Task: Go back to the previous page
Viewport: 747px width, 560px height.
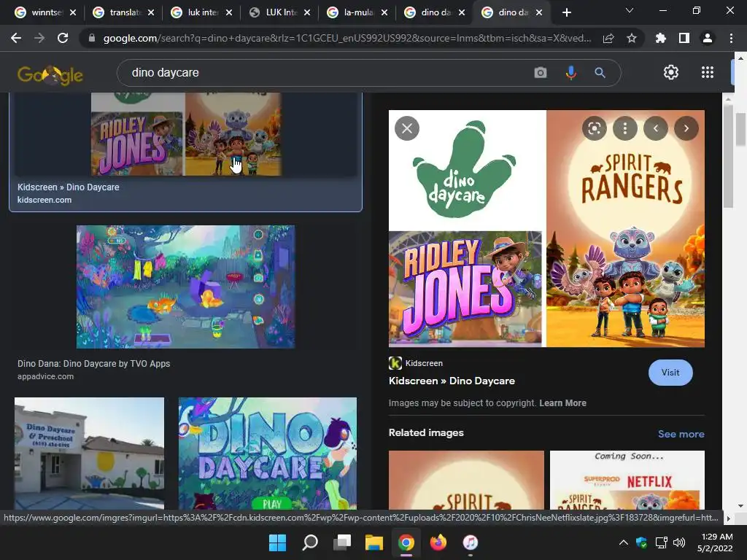Action: pos(16,38)
